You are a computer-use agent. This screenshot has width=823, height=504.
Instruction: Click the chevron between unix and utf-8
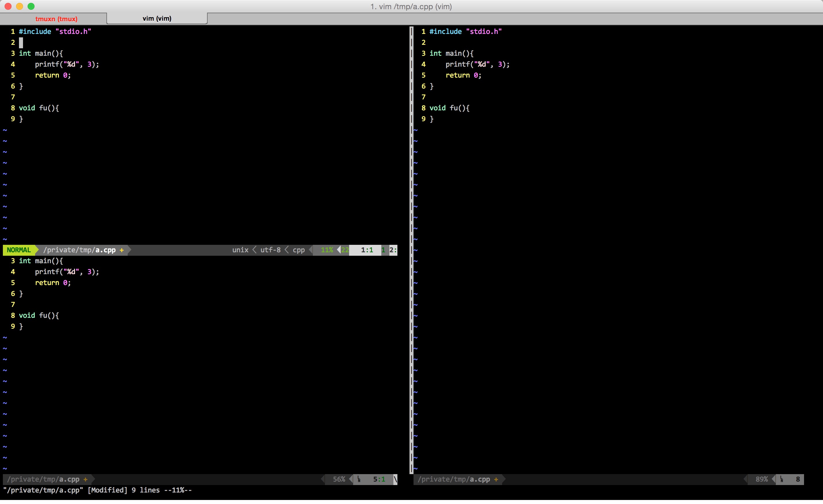pos(254,250)
